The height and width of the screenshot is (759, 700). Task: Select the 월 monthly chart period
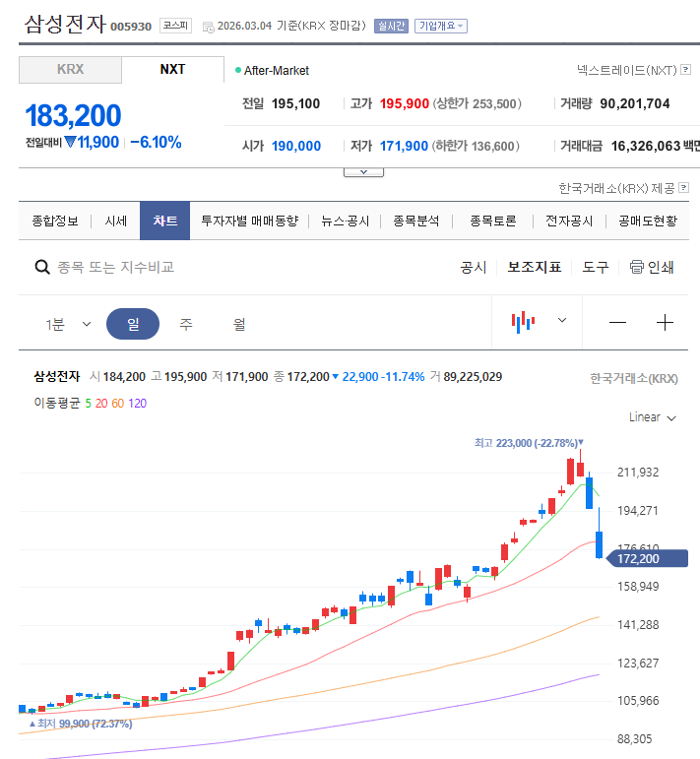coord(239,324)
